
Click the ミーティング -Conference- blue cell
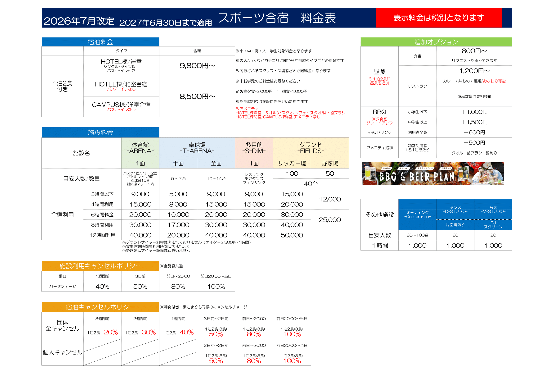pyautogui.click(x=417, y=214)
